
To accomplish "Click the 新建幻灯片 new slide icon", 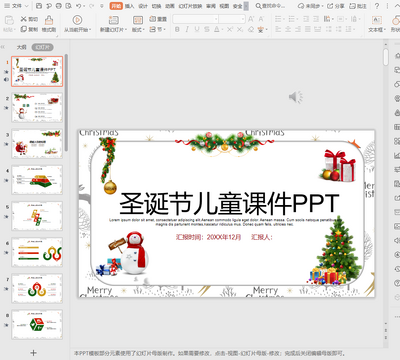I will tap(113, 20).
